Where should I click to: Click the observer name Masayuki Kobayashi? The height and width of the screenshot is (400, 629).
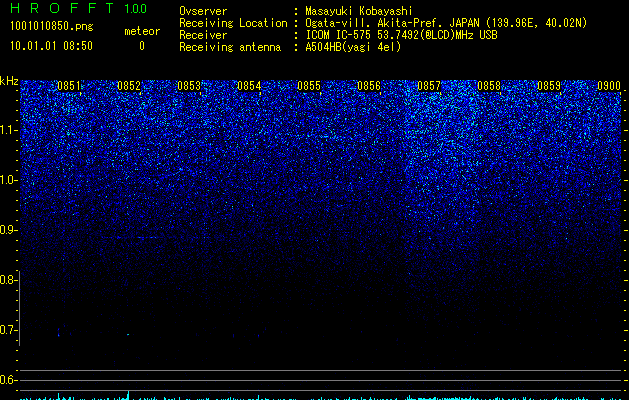click(x=359, y=11)
